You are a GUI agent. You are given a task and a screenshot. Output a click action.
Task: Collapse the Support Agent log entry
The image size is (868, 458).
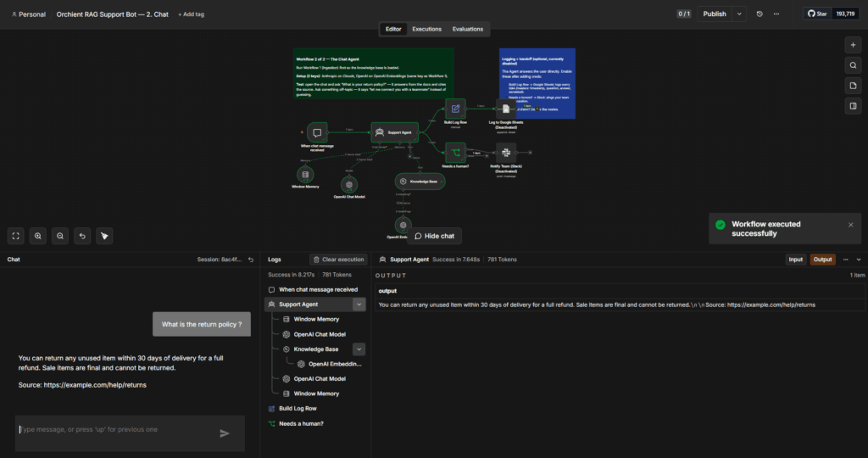tap(359, 304)
